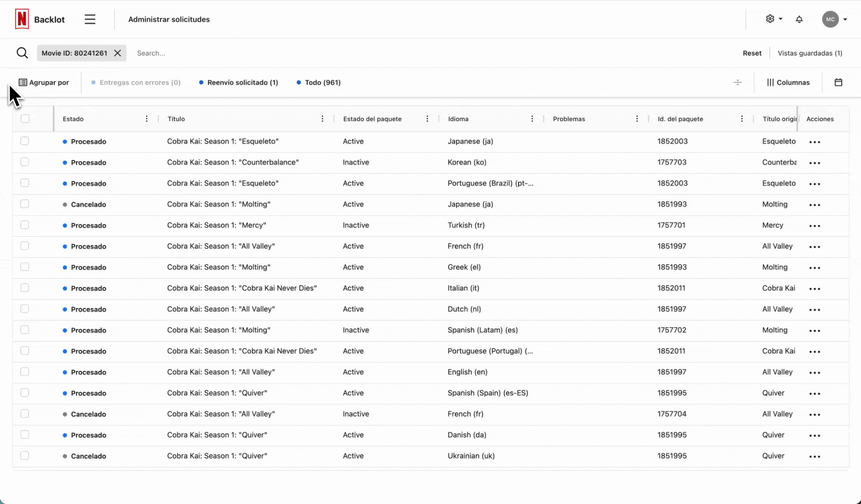Open the Vistas guardadas dropdown
861x504 pixels.
click(x=810, y=53)
